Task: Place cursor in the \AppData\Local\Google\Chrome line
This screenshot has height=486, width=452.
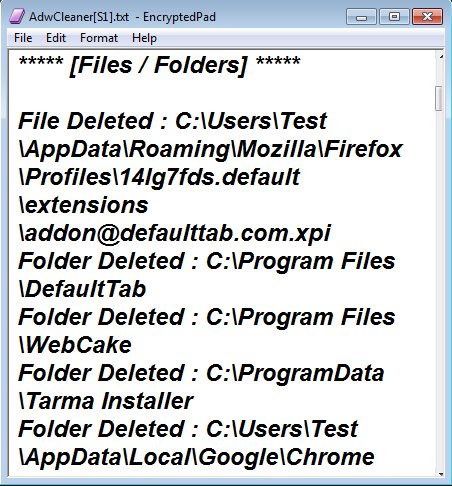Action: pos(197,457)
